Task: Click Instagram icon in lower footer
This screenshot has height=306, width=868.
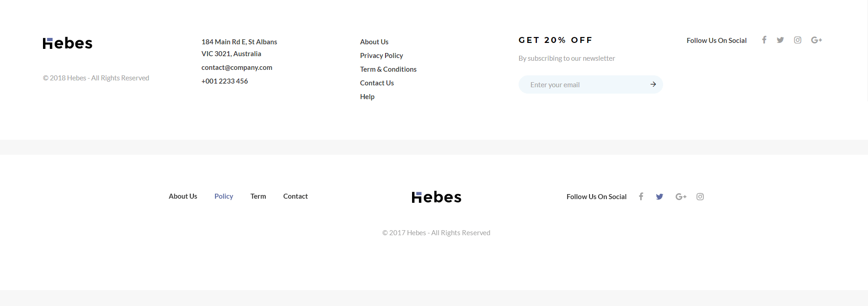Action: coord(700,196)
